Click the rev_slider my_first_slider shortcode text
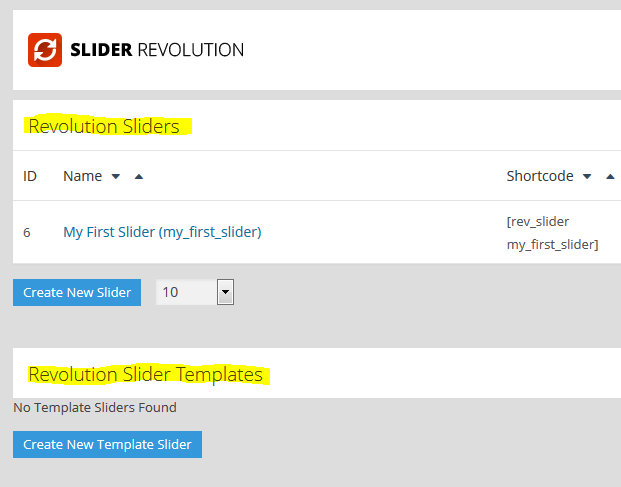The image size is (621, 487). 552,232
